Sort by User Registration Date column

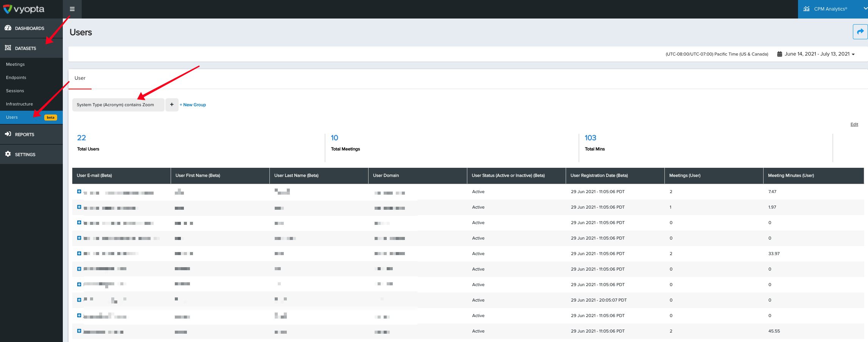[x=615, y=176]
